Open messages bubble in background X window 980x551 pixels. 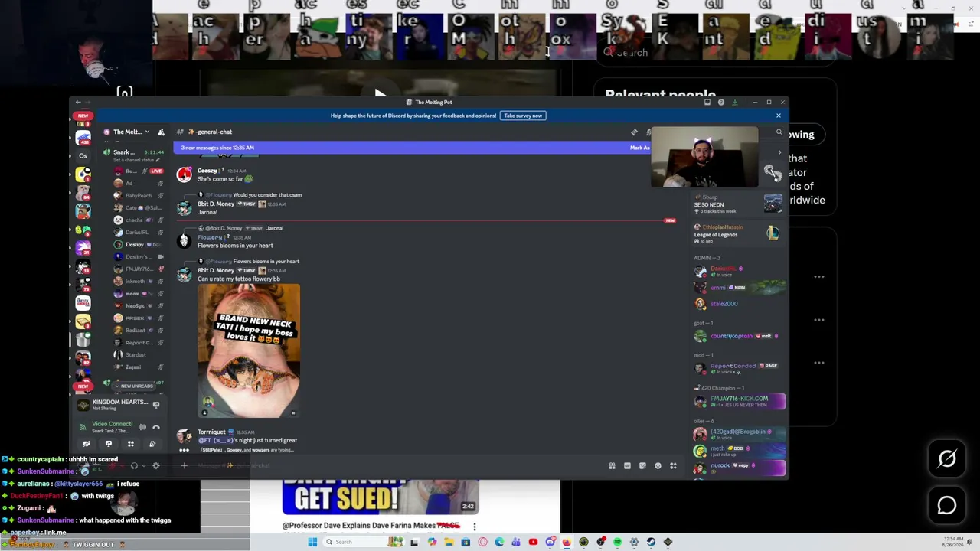point(947,505)
